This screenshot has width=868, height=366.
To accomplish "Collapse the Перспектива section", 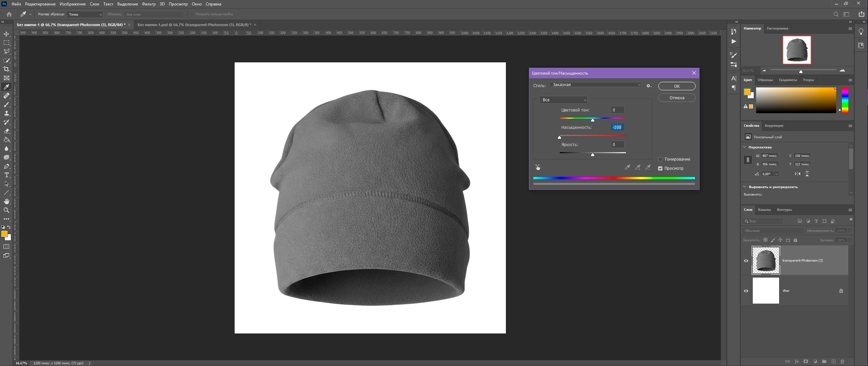I will [745, 147].
